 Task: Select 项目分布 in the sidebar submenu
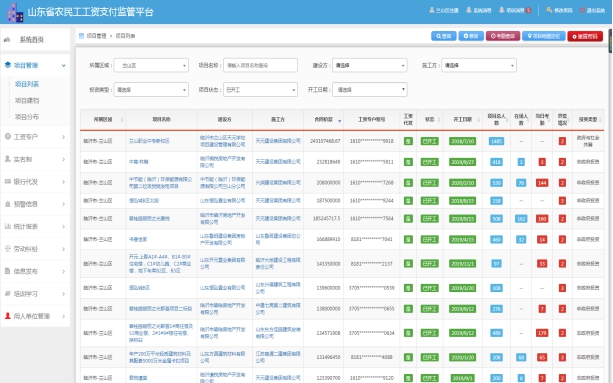tap(27, 117)
